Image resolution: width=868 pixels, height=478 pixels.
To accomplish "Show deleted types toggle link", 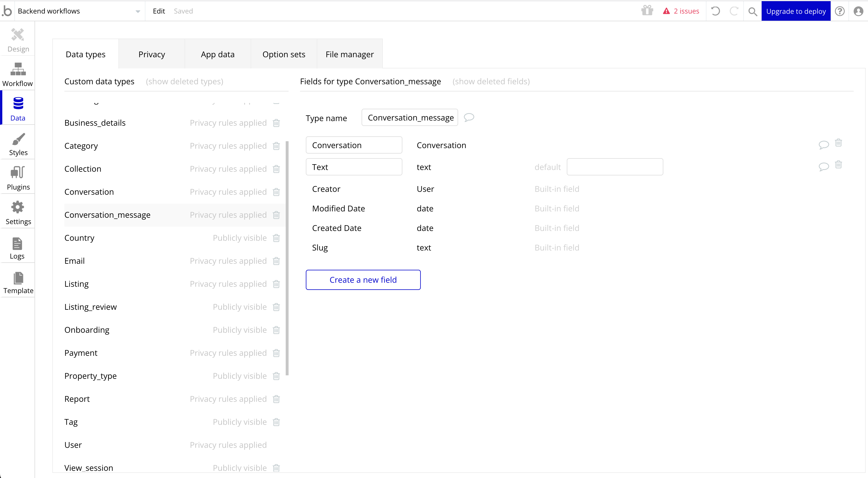I will pyautogui.click(x=184, y=82).
